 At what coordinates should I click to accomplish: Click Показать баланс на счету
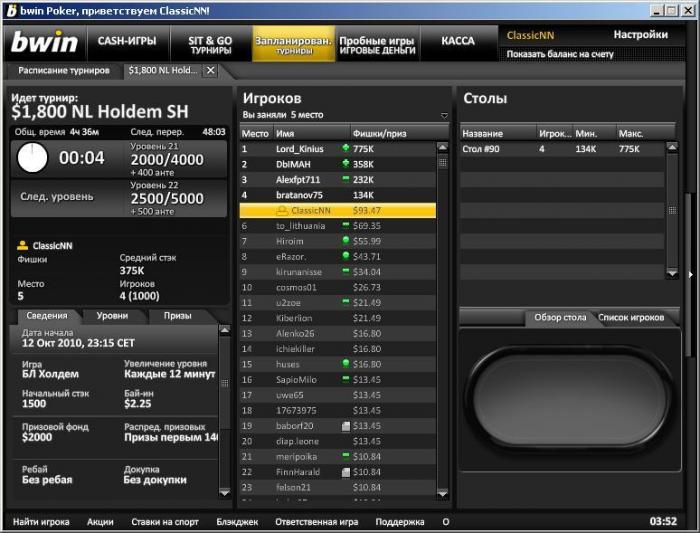point(560,54)
